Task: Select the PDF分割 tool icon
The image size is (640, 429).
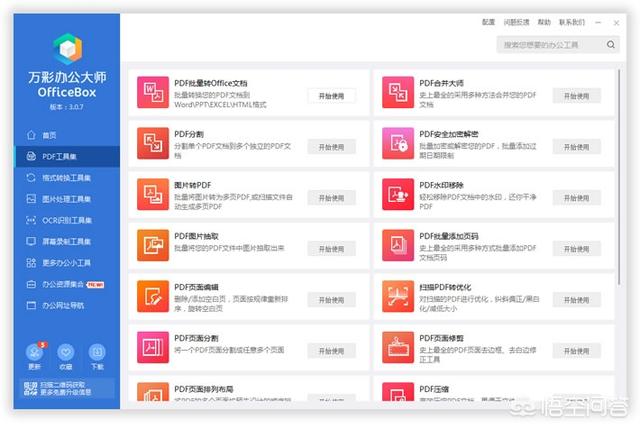Action: point(153,141)
